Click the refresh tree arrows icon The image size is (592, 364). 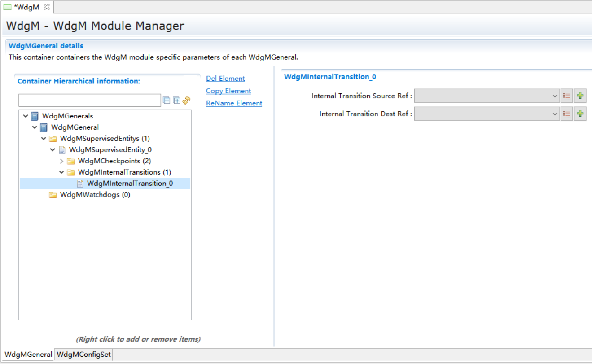coord(187,100)
